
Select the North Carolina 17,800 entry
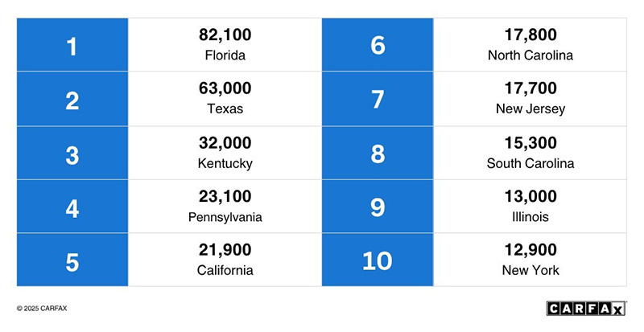coord(530,44)
